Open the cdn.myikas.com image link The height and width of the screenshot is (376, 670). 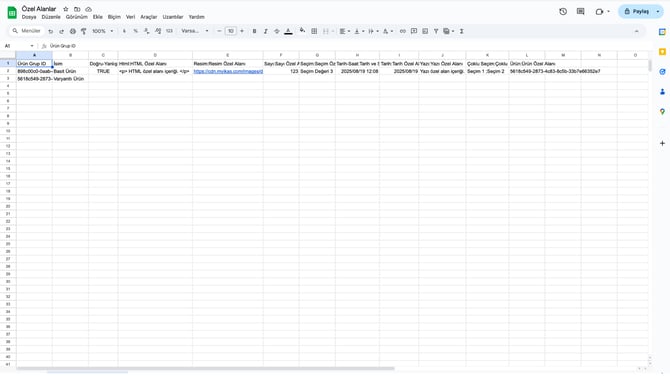click(228, 71)
